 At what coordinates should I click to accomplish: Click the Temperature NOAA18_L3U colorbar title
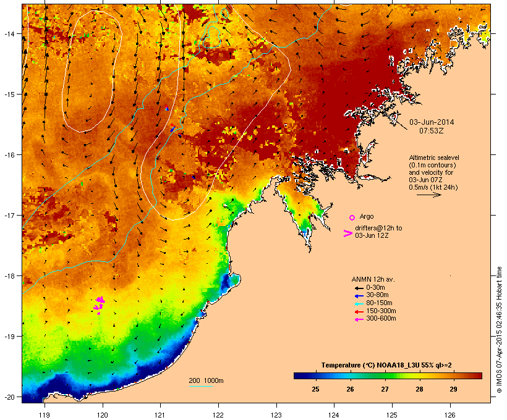tap(386, 365)
